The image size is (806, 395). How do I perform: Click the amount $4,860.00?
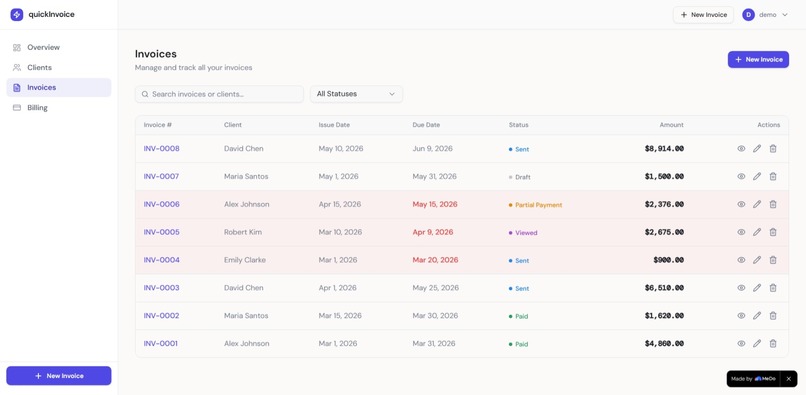tap(664, 343)
